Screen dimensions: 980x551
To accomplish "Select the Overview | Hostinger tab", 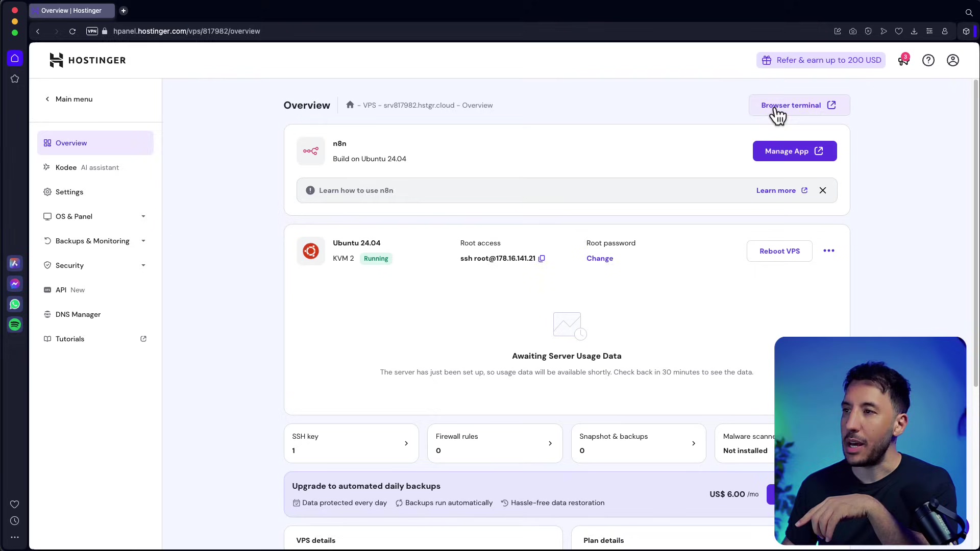I will click(x=71, y=11).
